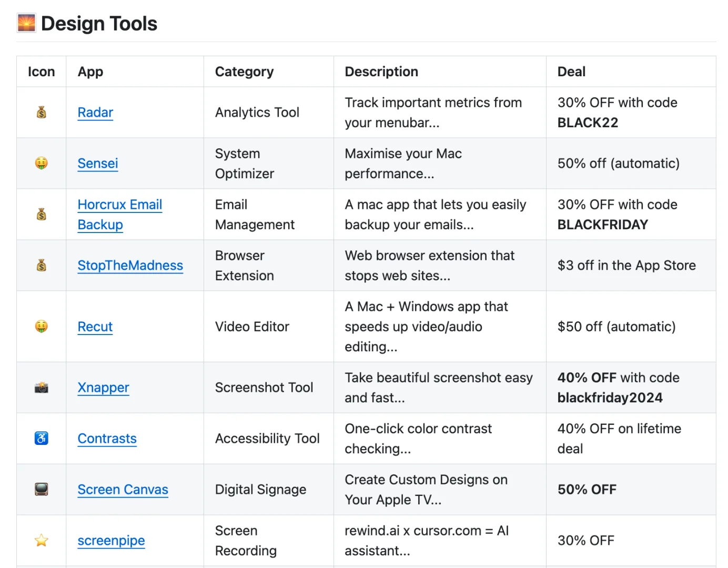Image resolution: width=728 pixels, height=568 pixels.
Task: Click the money bag icon beside StopTheMadness
Action: (x=42, y=266)
